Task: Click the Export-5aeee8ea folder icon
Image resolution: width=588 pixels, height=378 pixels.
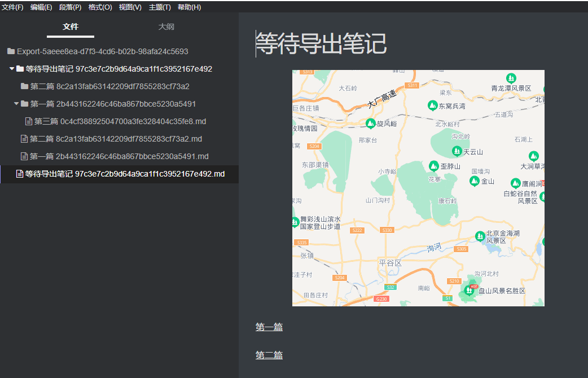Action: (x=11, y=51)
